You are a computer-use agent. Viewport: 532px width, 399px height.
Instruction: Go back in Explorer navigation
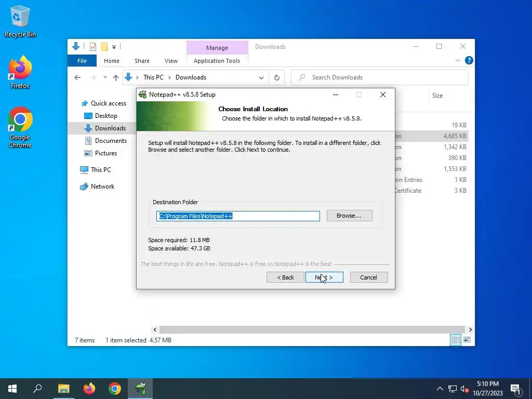pos(77,77)
